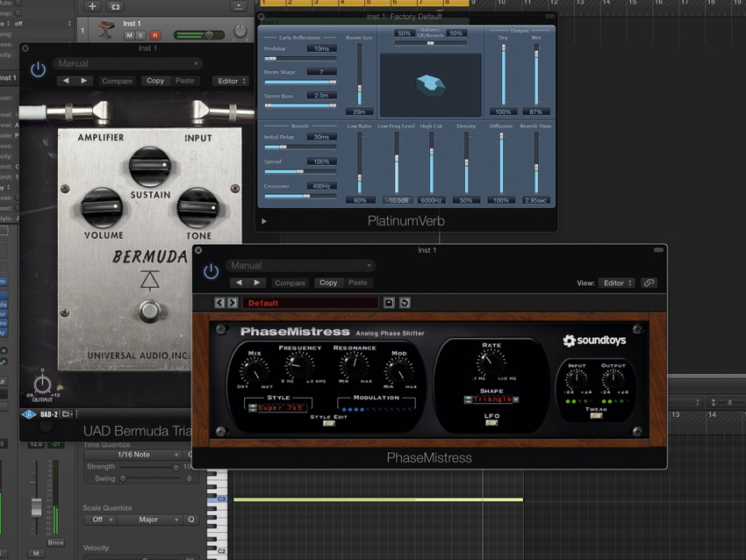Viewport: 746px width, 560px height.
Task: Open View Editor dropdown in PhaseMistress window
Action: pos(617,283)
